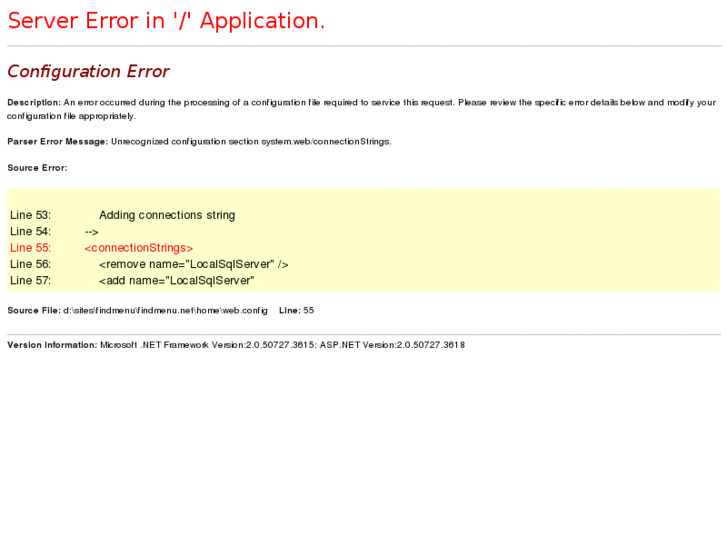This screenshot has height=545, width=727.
Task: Click the 'Line 53:' label in the source listing
Action: click(30, 215)
